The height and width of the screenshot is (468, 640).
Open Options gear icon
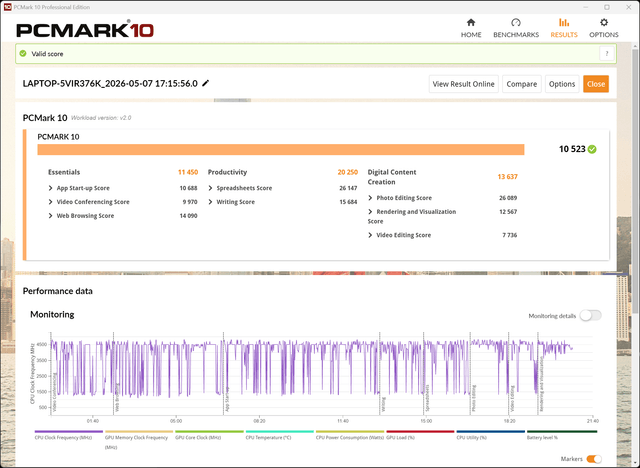[x=604, y=22]
